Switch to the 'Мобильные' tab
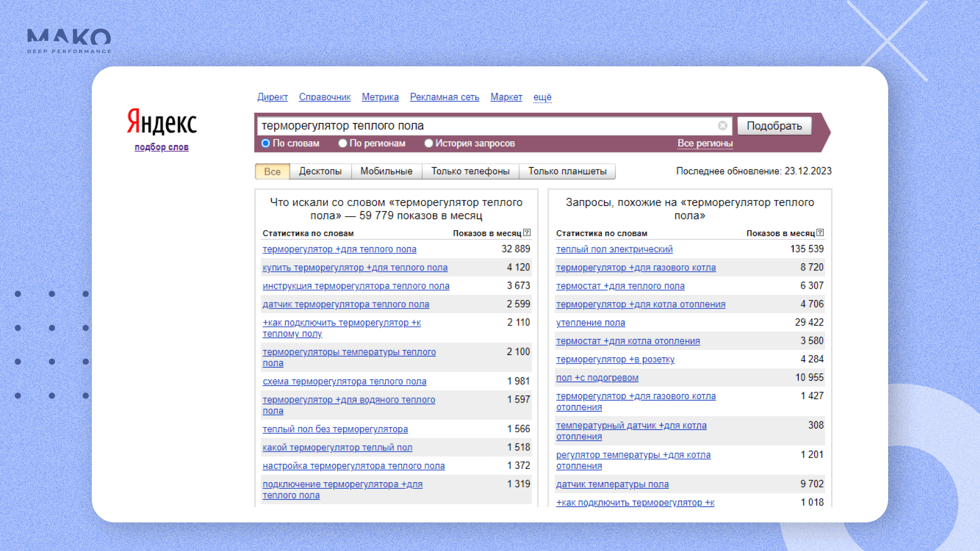The height and width of the screenshot is (551, 980). (386, 171)
